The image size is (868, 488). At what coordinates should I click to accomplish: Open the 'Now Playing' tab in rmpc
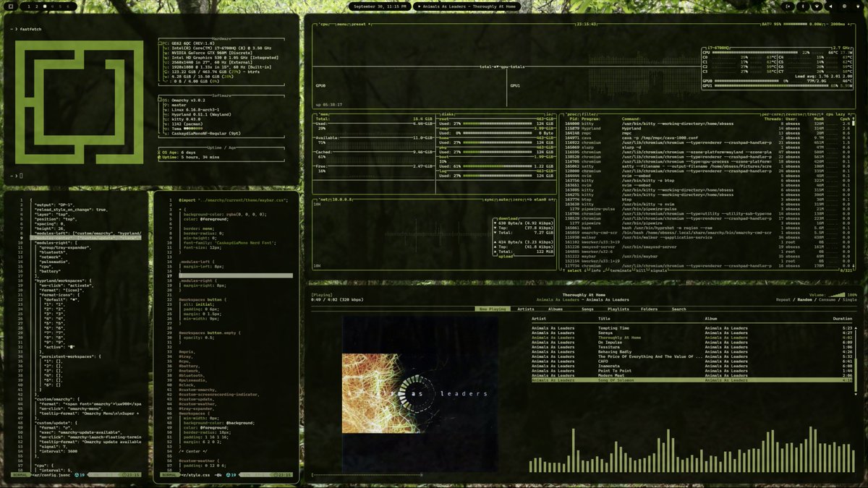(x=492, y=309)
